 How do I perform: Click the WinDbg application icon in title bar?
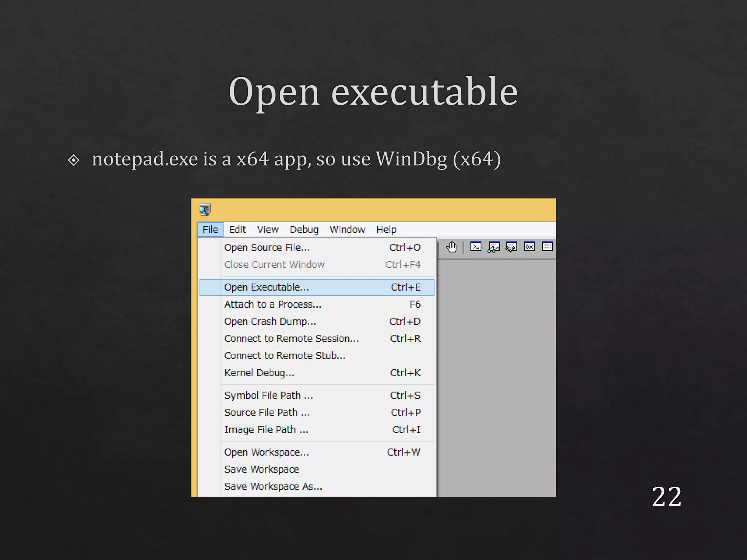[205, 210]
